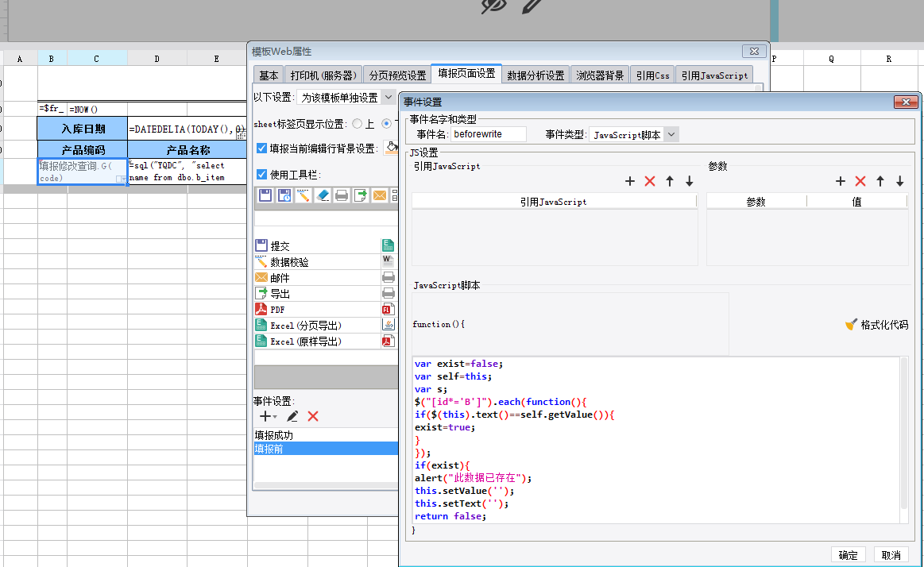Click the 产品名称 header cell
The image size is (924, 567).
click(x=188, y=149)
